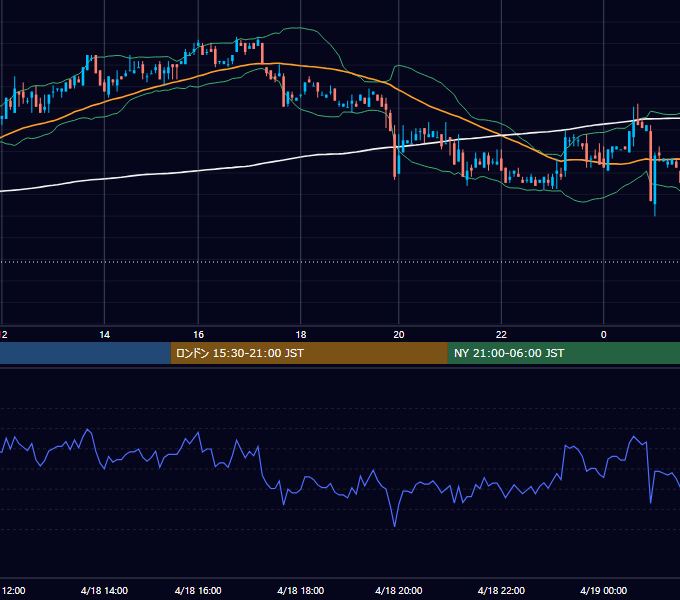Click hour label 0 on chart axis

coord(604,335)
